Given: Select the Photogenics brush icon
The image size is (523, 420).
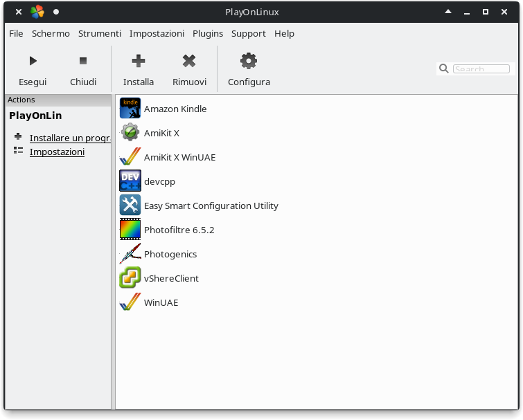Looking at the screenshot, I should [x=130, y=253].
